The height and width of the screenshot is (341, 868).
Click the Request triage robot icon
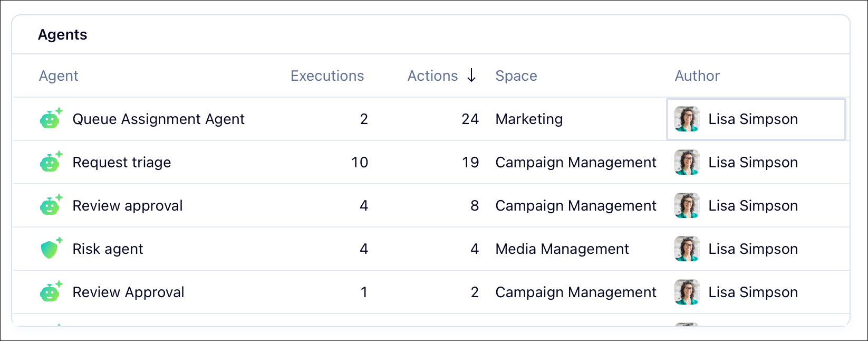51,162
